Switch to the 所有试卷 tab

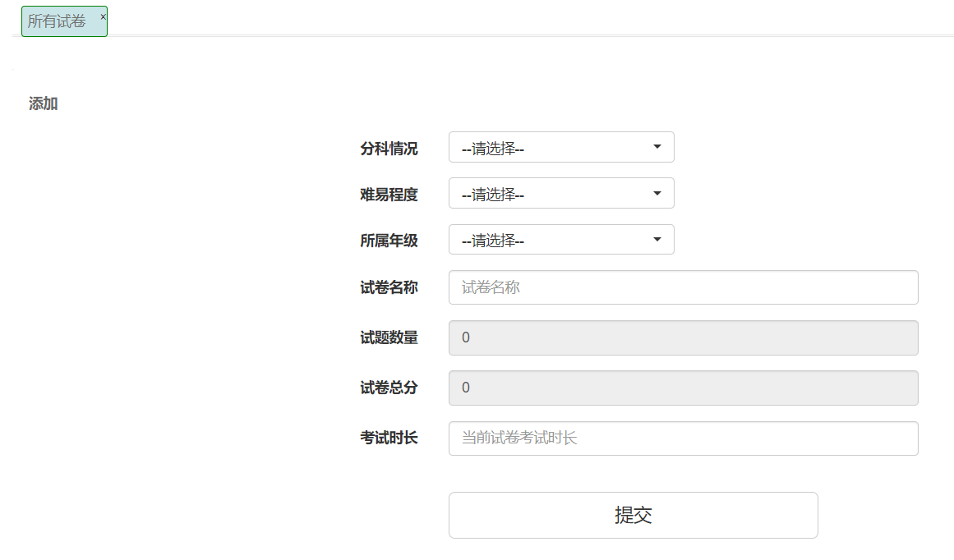tap(58, 21)
